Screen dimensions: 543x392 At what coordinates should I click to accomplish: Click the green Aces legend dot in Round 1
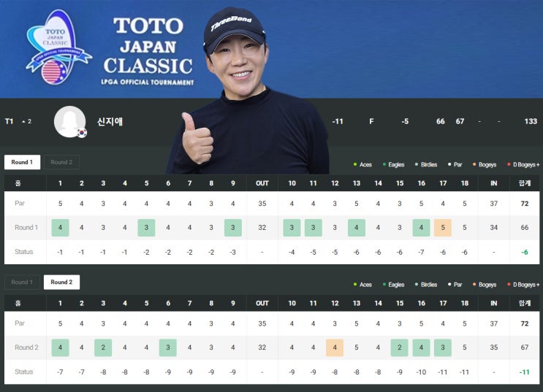[x=355, y=164]
